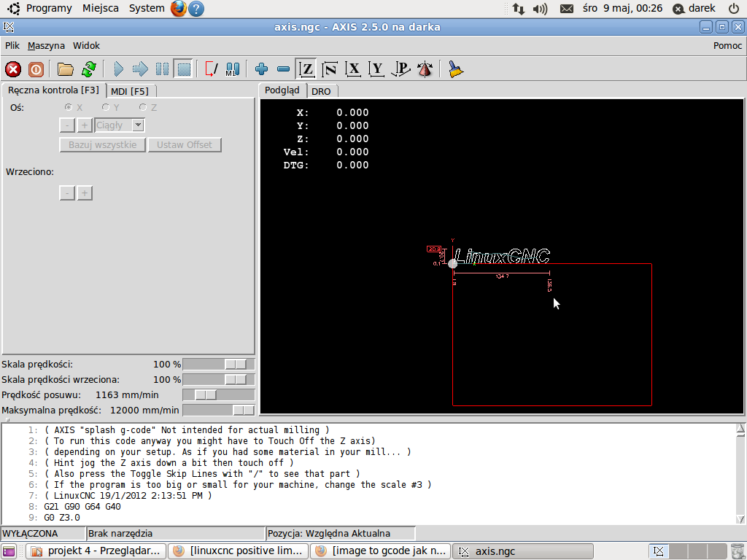The height and width of the screenshot is (560, 747).
Task: Select top view Z
Action: (x=306, y=69)
